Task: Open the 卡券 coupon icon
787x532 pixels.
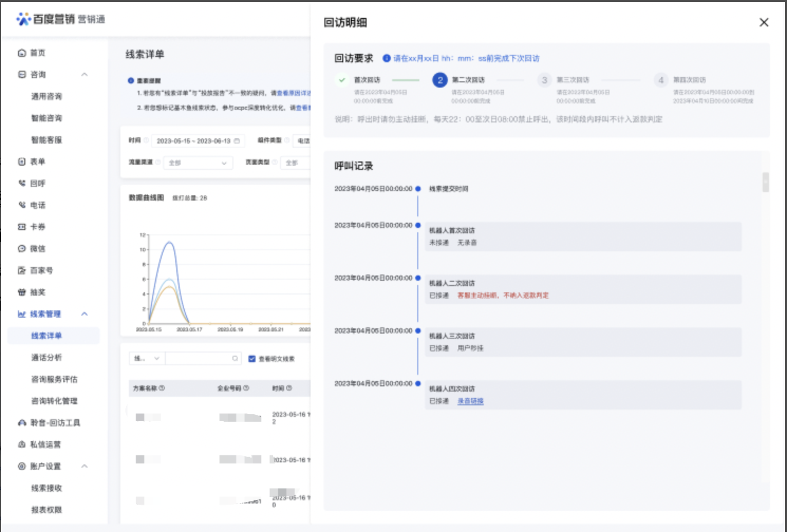Action: [x=22, y=226]
